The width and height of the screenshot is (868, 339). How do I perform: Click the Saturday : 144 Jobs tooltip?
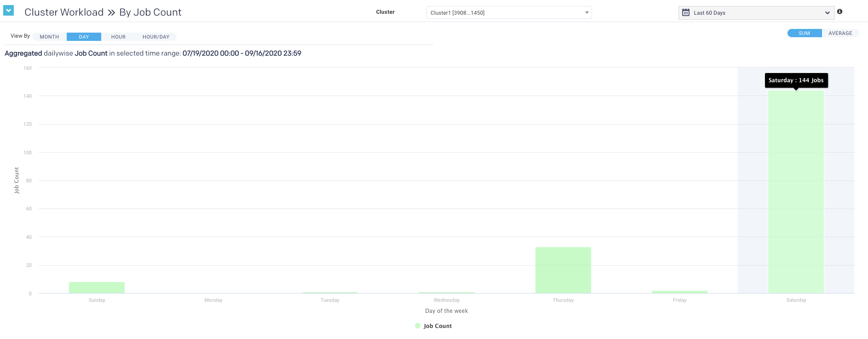pyautogui.click(x=796, y=80)
